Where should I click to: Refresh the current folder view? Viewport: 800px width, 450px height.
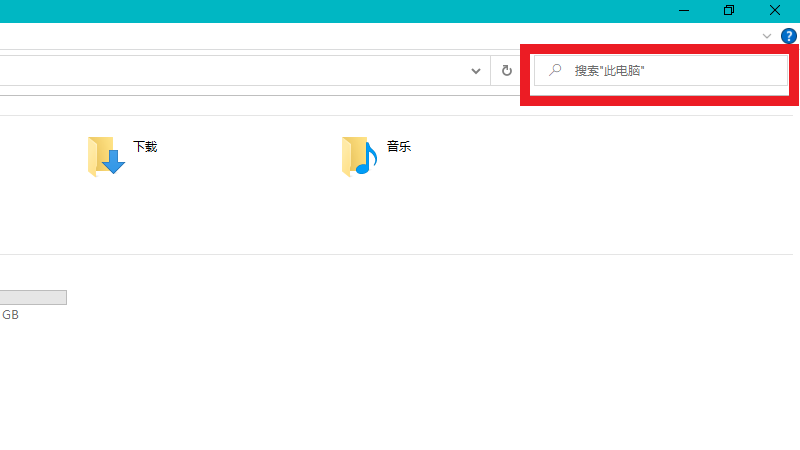click(x=507, y=71)
